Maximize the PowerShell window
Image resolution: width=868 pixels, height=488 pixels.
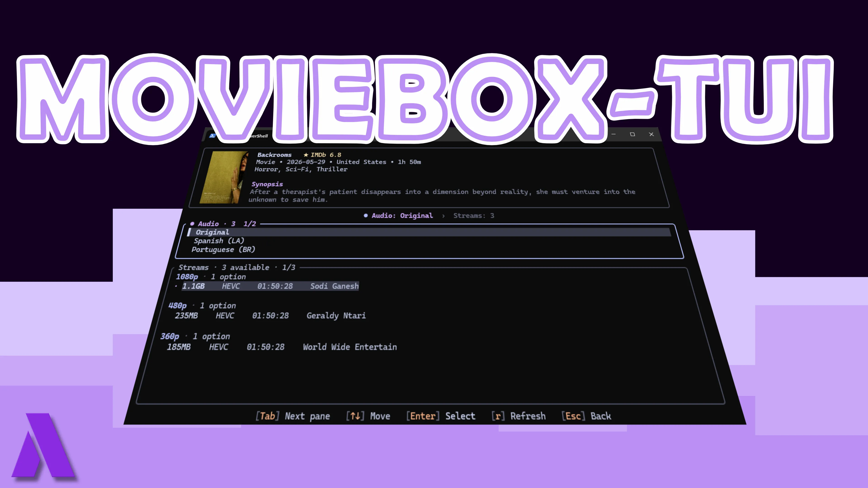pyautogui.click(x=632, y=134)
